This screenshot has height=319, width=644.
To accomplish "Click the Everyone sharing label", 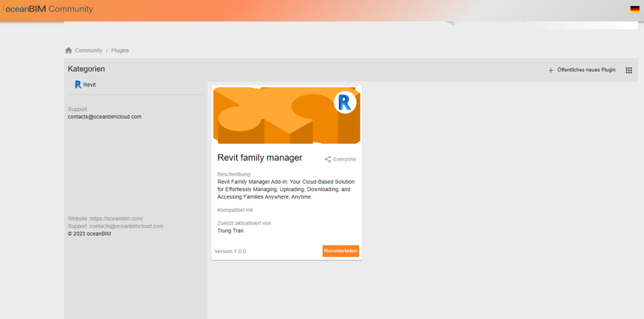I will (x=345, y=159).
